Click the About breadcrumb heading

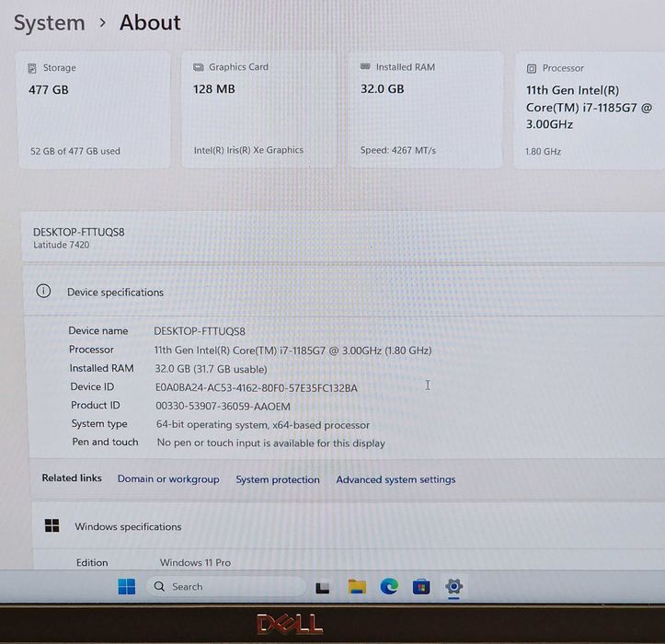click(x=150, y=22)
